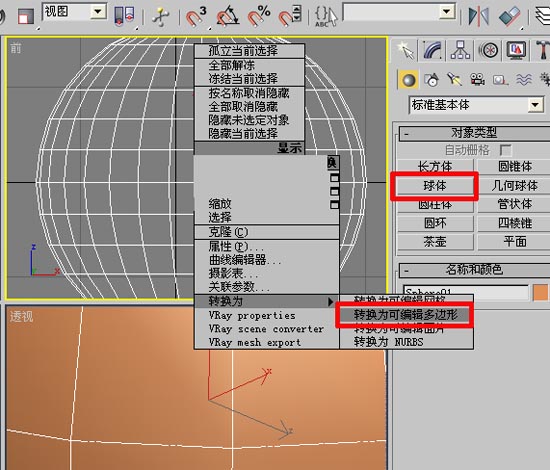This screenshot has width=550, height=470.
Task: Expand the 转换为 submenu arrow
Action: point(330,301)
